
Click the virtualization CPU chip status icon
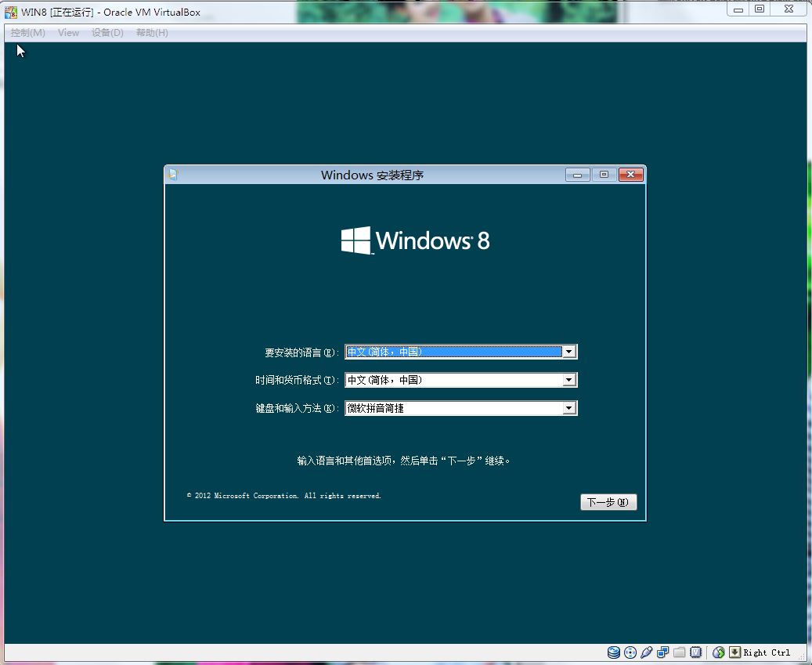(696, 652)
